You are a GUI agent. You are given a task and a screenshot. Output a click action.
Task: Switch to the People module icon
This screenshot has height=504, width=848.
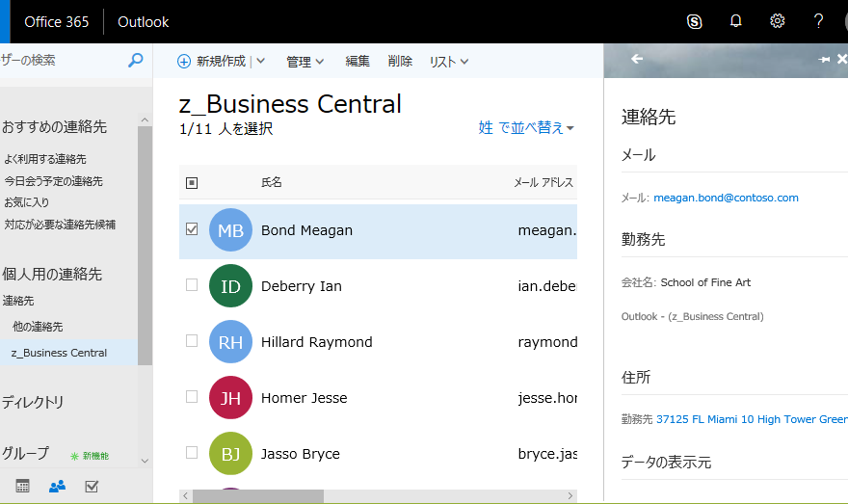coord(57,486)
